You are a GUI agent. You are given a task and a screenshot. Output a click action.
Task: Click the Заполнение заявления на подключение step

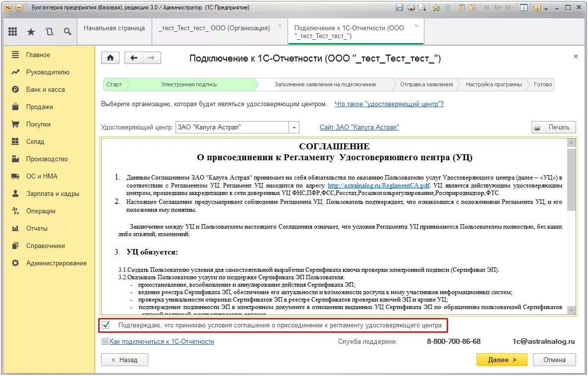click(325, 84)
